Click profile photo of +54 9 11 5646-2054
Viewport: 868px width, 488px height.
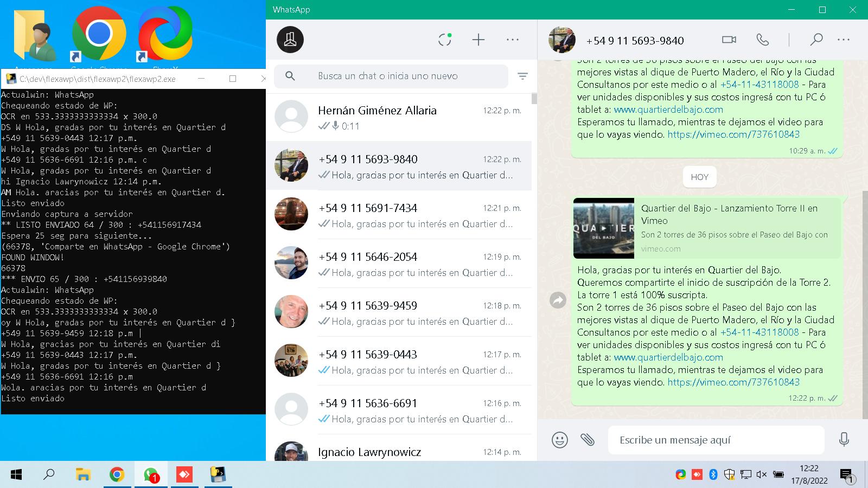[291, 263]
